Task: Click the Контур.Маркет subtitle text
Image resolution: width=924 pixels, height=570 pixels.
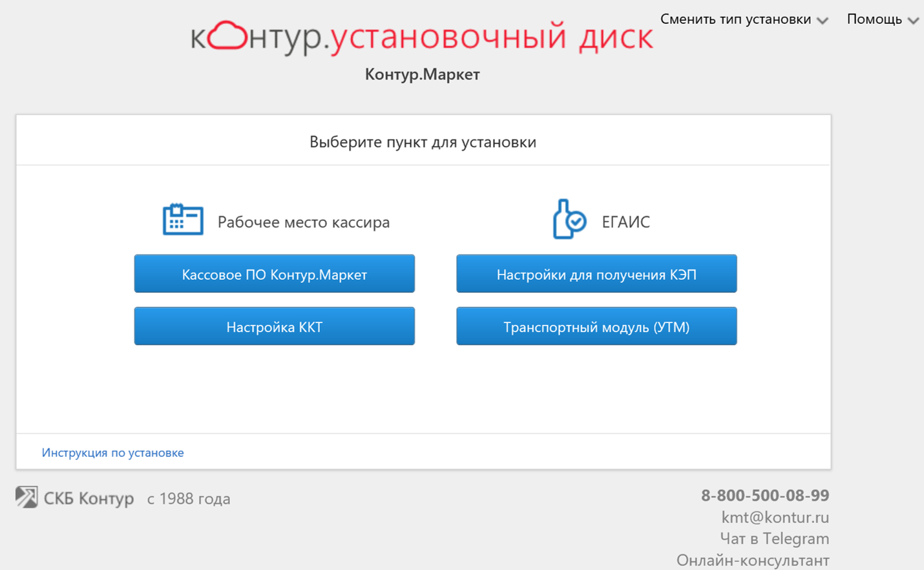Action: tap(422, 74)
